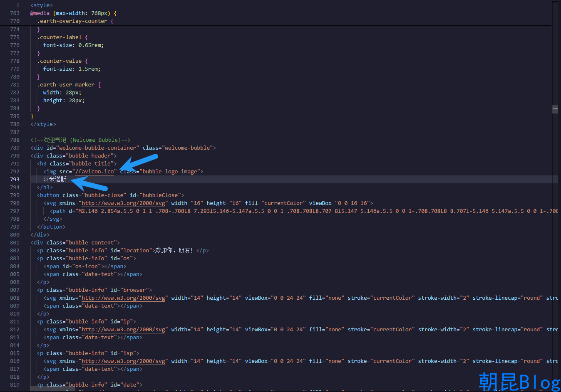The image size is (561, 392).
Task: Click line number 801 in the gutter
Action: pyautogui.click(x=15, y=242)
